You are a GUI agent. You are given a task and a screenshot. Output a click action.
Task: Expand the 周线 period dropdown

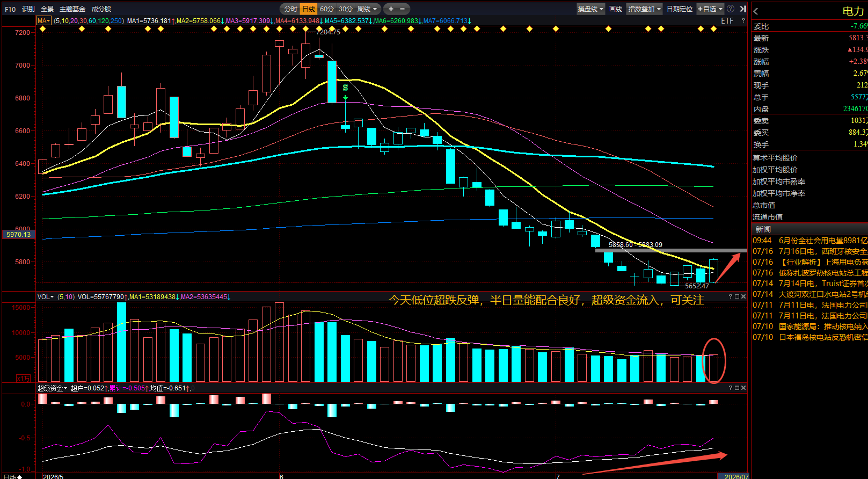pyautogui.click(x=368, y=9)
